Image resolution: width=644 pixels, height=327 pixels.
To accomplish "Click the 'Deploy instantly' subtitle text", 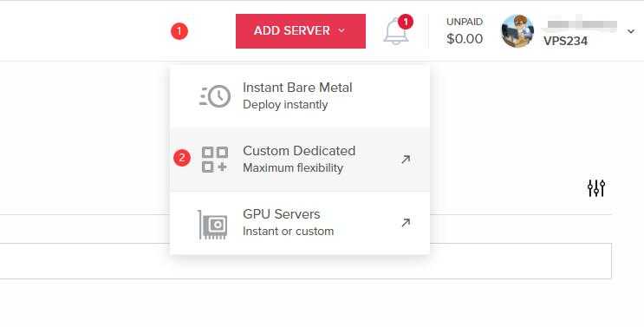I will click(285, 105).
